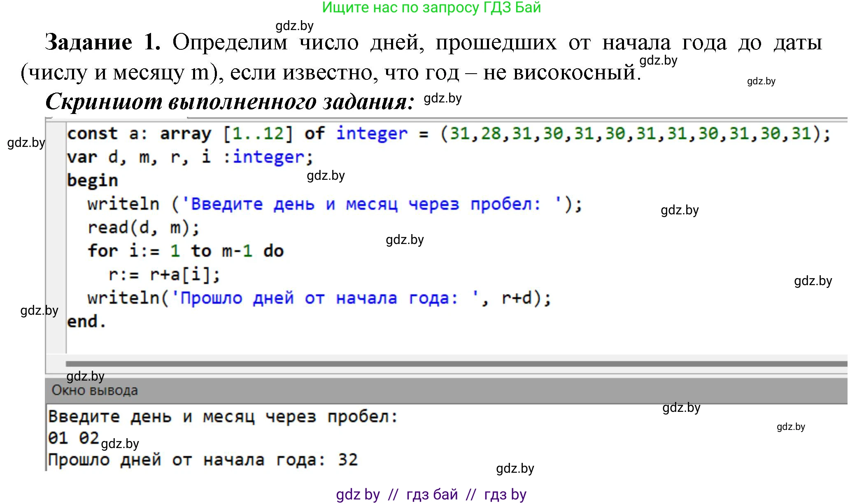Select the Окно вывода panel header
Image resolution: width=864 pixels, height=504 pixels.
95,390
